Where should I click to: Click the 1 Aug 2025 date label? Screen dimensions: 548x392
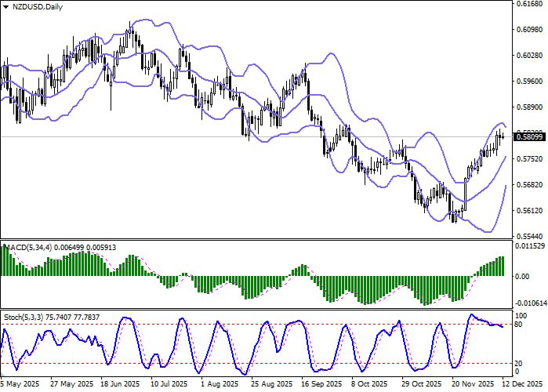(220, 385)
